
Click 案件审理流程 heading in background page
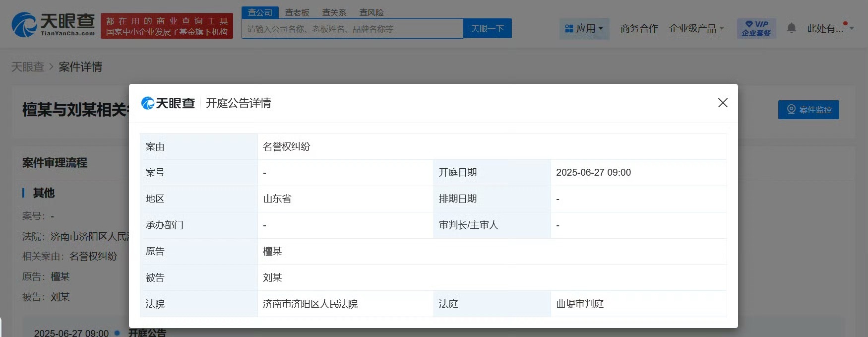[x=55, y=163]
